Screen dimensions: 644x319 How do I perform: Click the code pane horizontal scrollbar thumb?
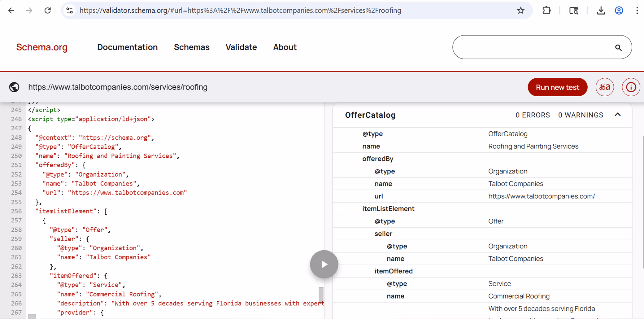pyautogui.click(x=32, y=317)
